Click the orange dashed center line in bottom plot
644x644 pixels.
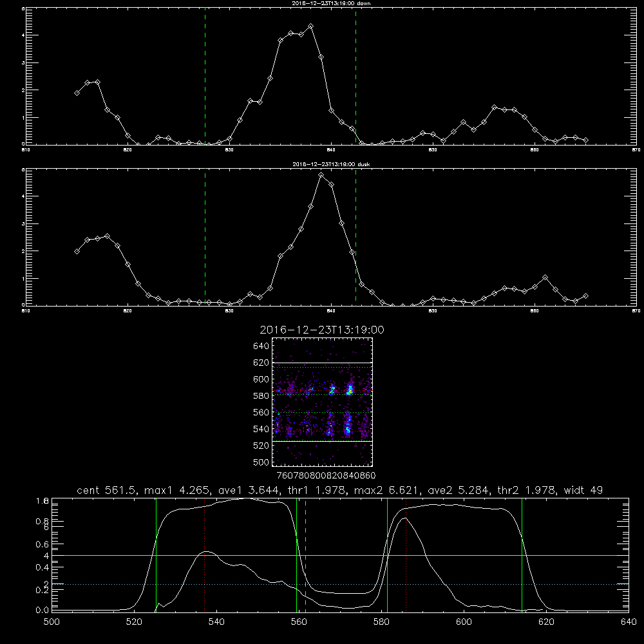(x=305, y=556)
